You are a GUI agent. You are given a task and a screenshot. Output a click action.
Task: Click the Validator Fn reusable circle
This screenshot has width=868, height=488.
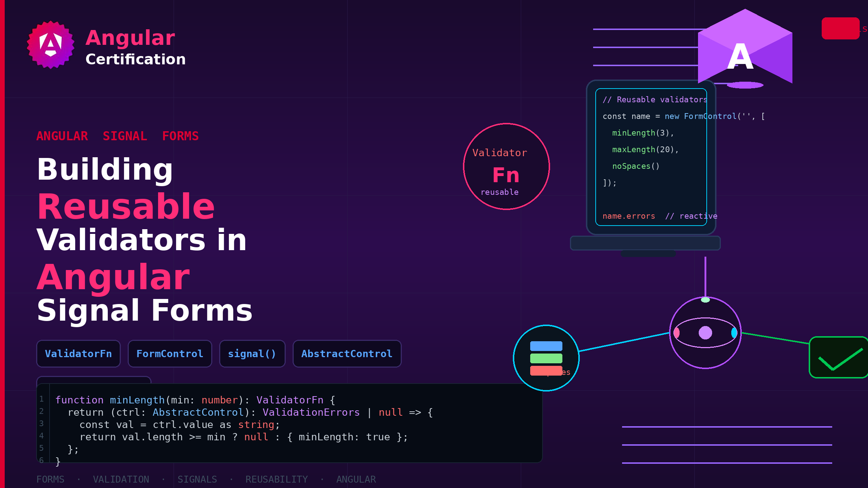tap(506, 166)
